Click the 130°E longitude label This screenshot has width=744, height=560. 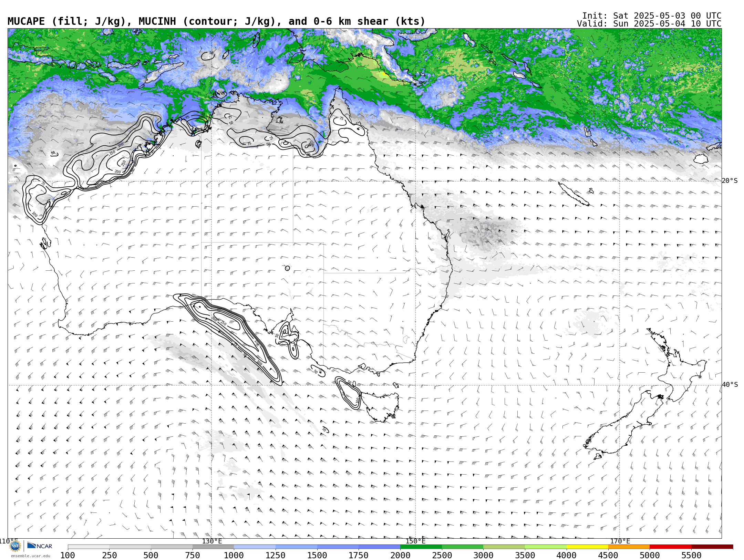(x=212, y=541)
